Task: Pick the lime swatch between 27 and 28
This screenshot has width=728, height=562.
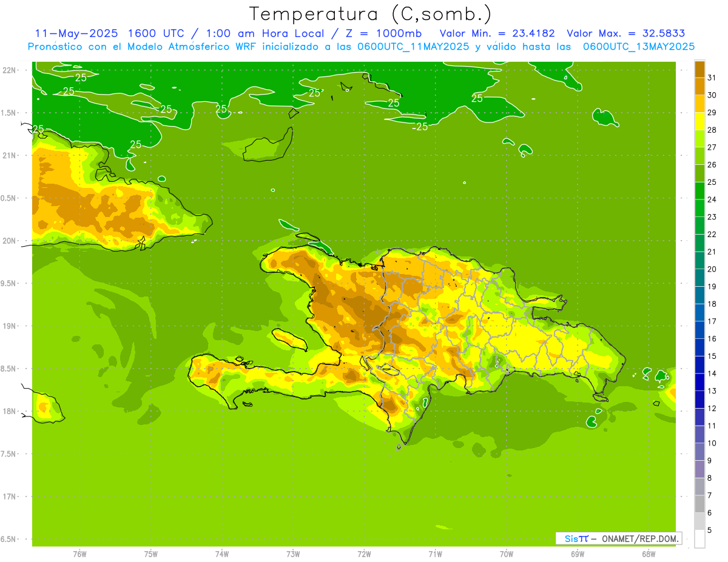Action: 699,139
